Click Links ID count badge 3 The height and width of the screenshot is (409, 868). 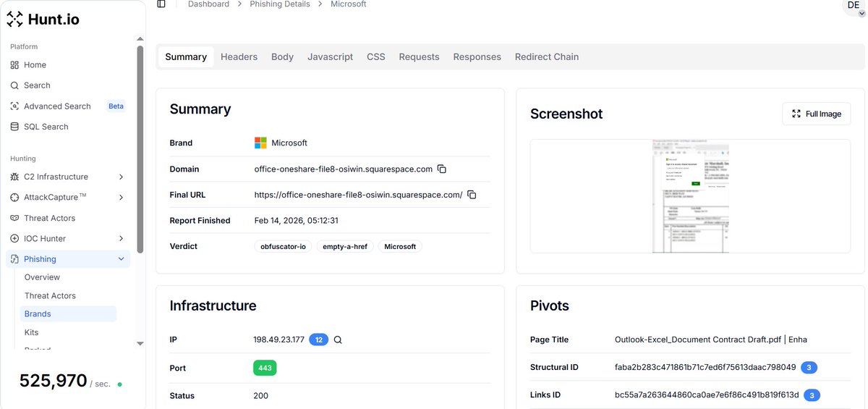pyautogui.click(x=812, y=395)
